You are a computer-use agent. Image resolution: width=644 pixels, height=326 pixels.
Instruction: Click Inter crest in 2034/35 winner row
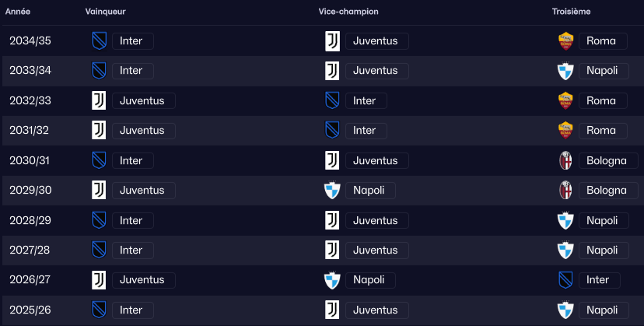coord(99,40)
